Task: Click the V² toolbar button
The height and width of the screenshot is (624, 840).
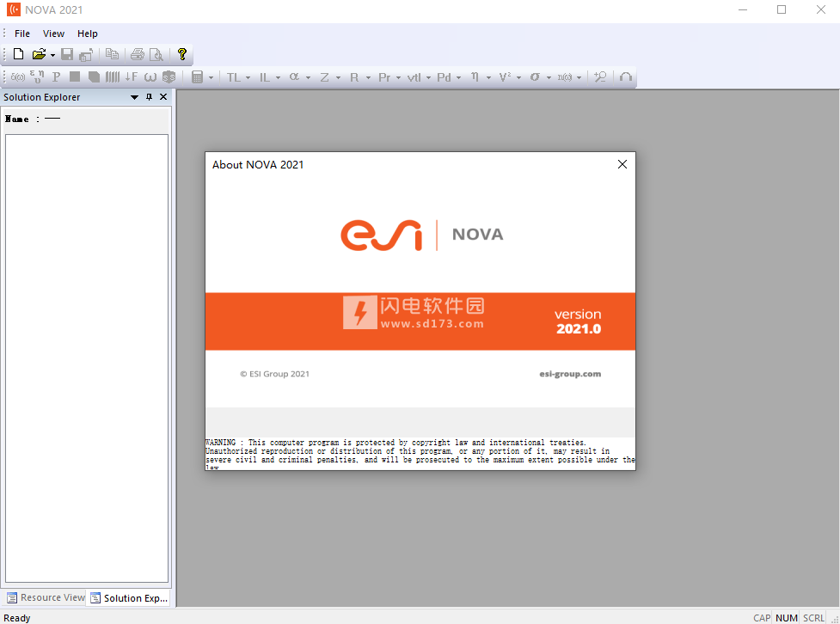Action: [x=505, y=77]
